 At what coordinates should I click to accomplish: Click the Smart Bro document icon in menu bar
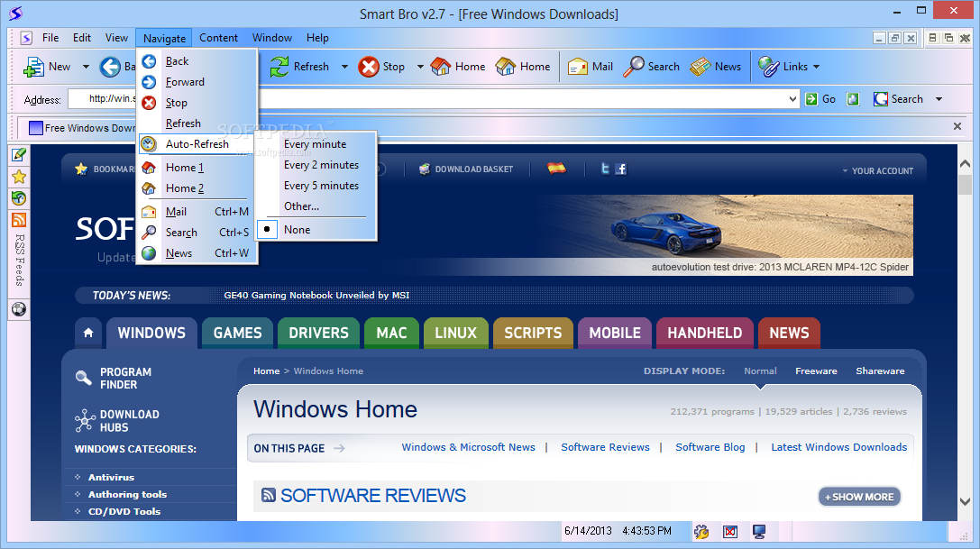click(26, 38)
